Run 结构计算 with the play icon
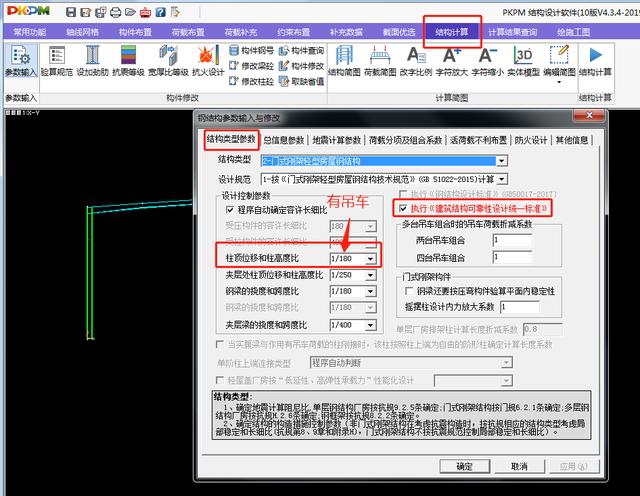640x496 pixels. pos(596,61)
